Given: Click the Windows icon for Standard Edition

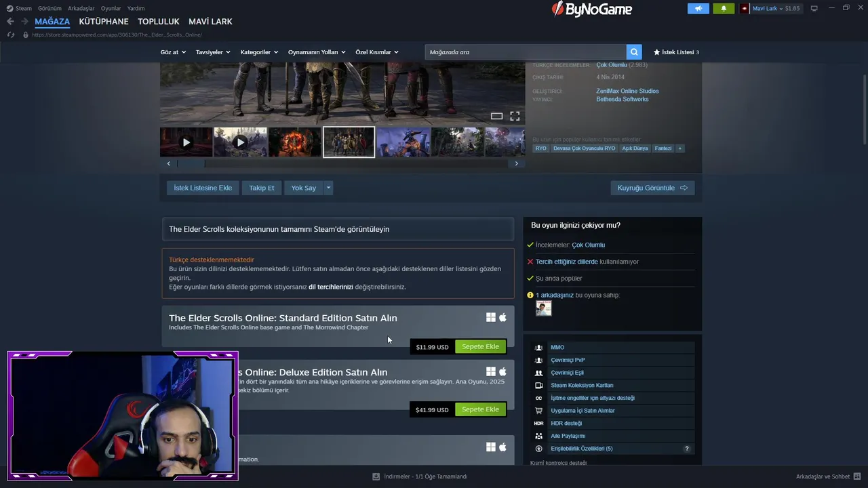Looking at the screenshot, I should [x=490, y=317].
